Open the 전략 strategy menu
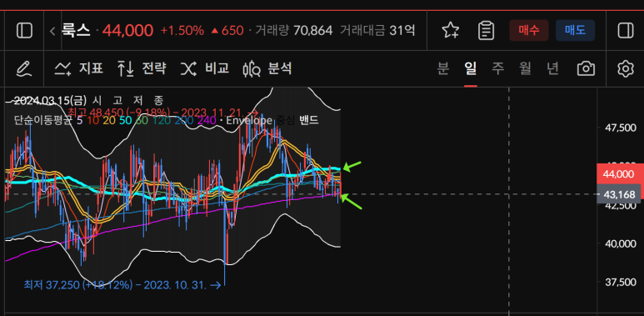 pyautogui.click(x=142, y=68)
